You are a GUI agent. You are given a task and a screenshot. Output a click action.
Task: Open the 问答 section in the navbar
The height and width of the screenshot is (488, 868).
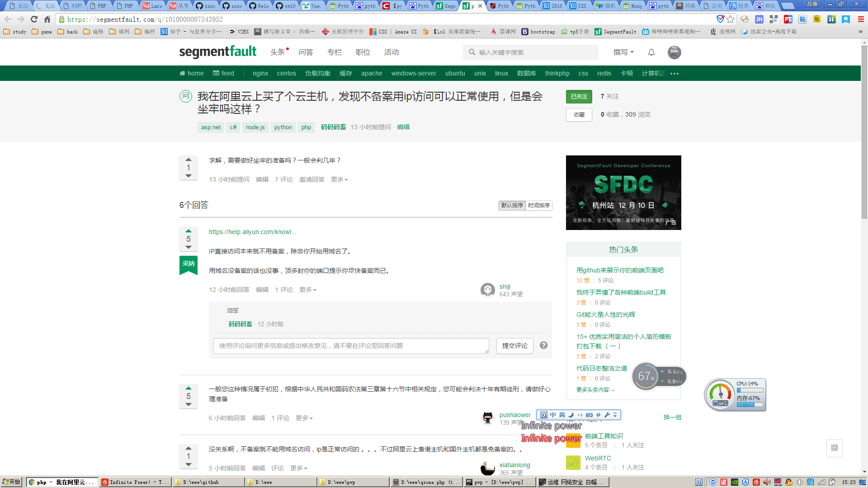pyautogui.click(x=307, y=52)
